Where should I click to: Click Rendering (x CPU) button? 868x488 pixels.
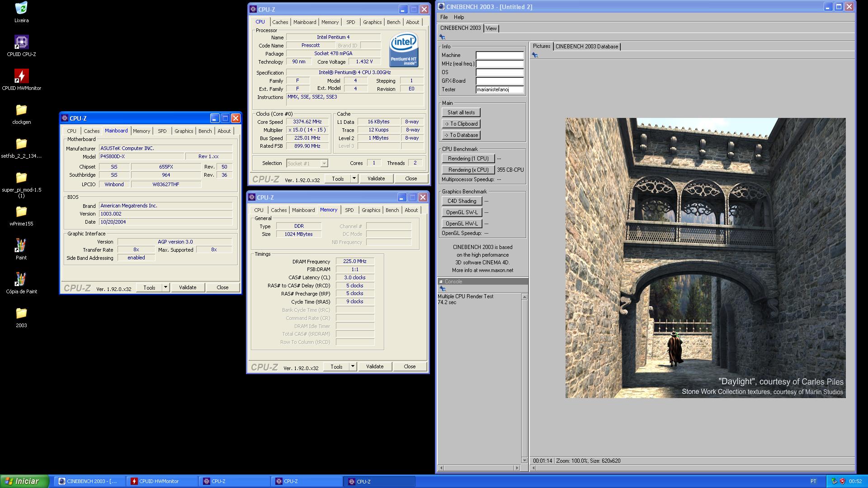468,170
